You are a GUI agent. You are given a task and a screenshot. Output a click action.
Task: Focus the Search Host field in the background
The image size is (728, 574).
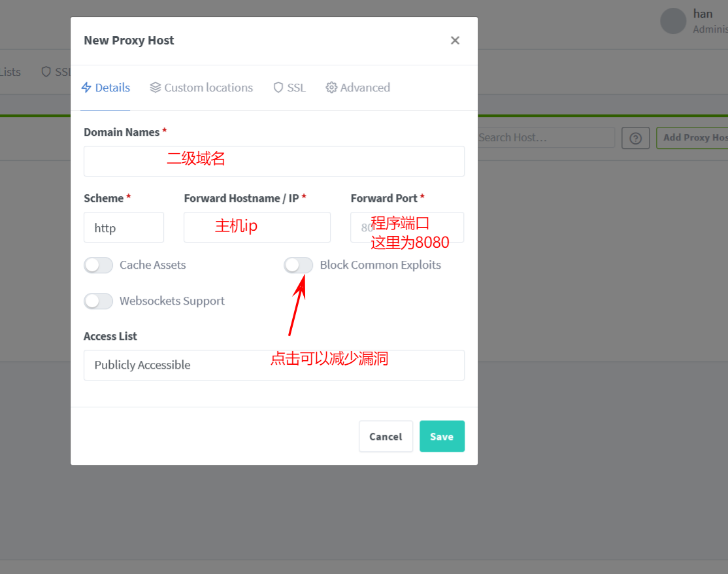click(x=546, y=138)
